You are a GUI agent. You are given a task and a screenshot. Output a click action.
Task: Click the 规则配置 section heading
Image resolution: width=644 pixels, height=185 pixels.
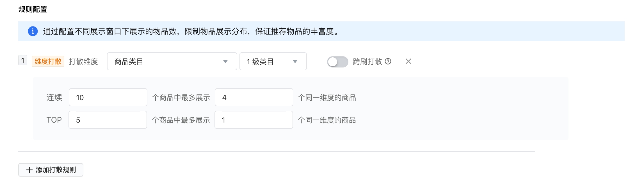pos(33,9)
